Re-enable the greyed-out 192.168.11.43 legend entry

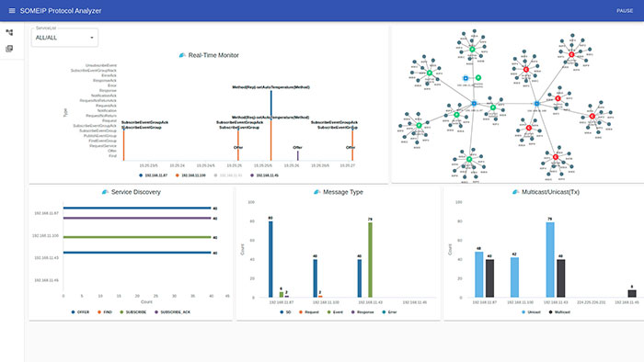tap(228, 175)
